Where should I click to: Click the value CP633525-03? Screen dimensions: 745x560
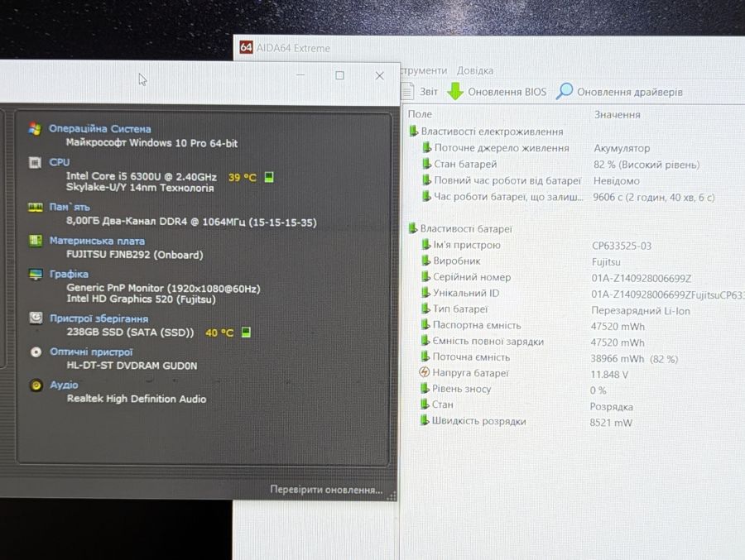pyautogui.click(x=622, y=246)
